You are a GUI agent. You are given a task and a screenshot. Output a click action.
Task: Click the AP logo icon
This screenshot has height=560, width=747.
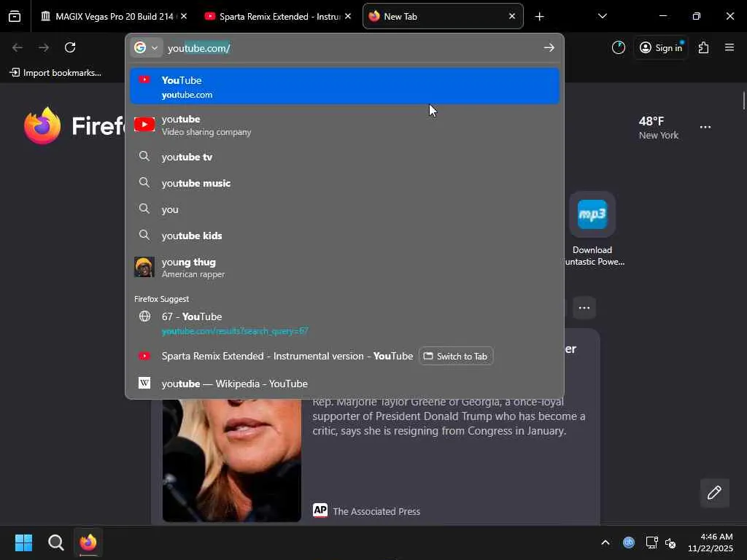coord(320,510)
